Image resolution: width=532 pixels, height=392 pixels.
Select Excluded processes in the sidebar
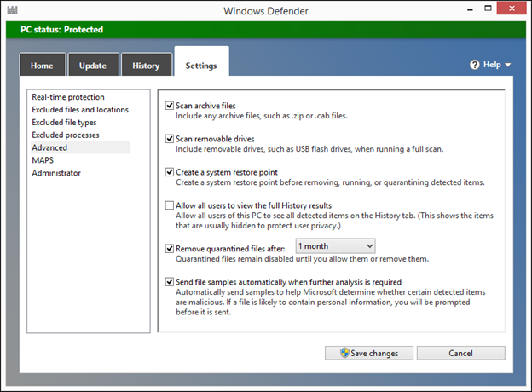click(66, 135)
